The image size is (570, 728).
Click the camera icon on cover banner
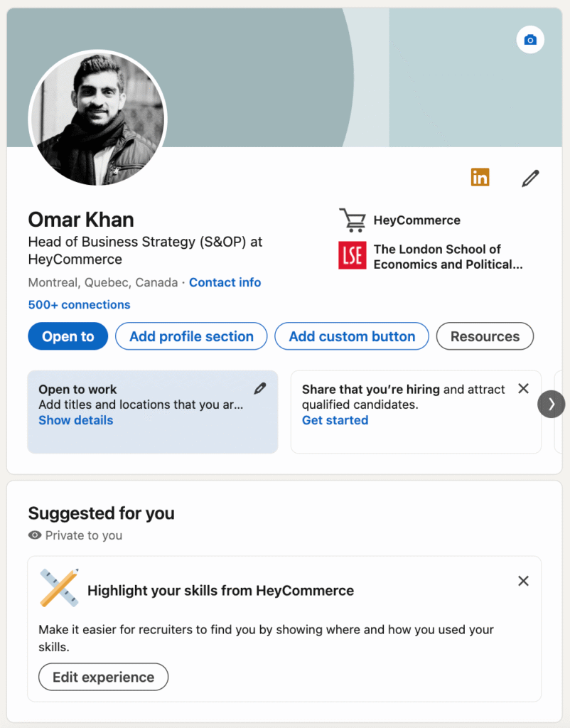(529, 40)
